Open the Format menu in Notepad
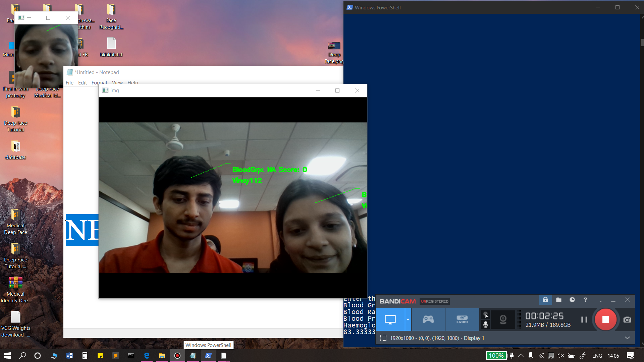Screen dimensions: 644x362 tap(99, 82)
